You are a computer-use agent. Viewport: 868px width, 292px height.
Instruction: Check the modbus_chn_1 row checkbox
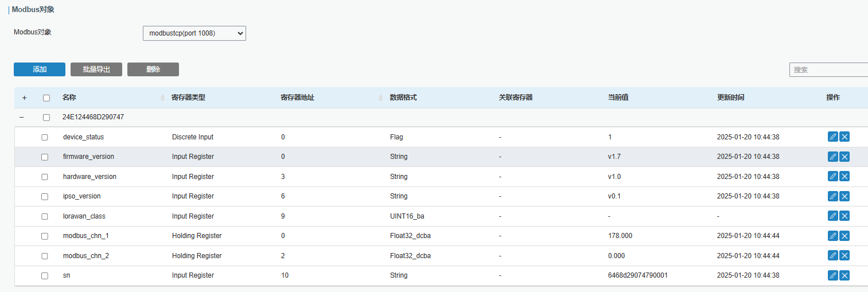pyautogui.click(x=45, y=236)
